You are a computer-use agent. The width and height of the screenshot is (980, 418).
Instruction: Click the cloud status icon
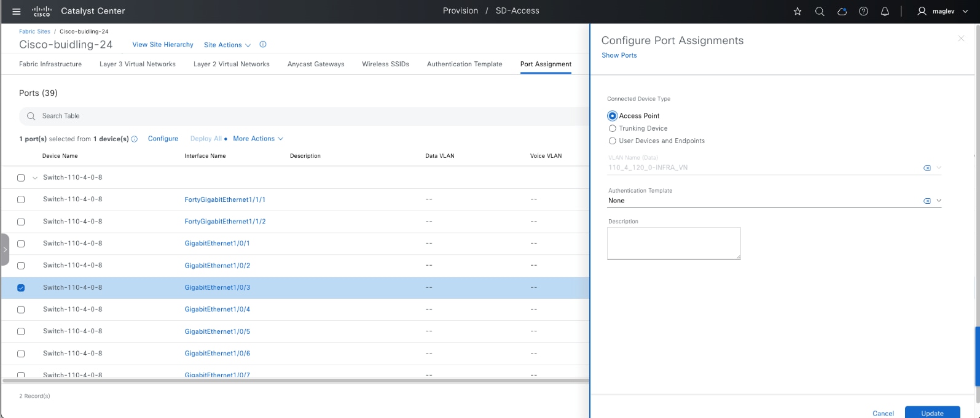[842, 12]
